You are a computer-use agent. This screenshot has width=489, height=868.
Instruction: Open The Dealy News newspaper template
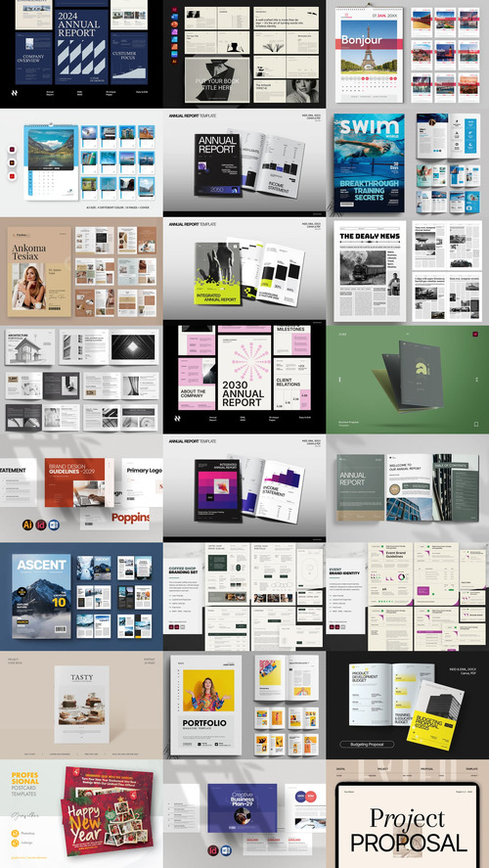pyautogui.click(x=408, y=271)
